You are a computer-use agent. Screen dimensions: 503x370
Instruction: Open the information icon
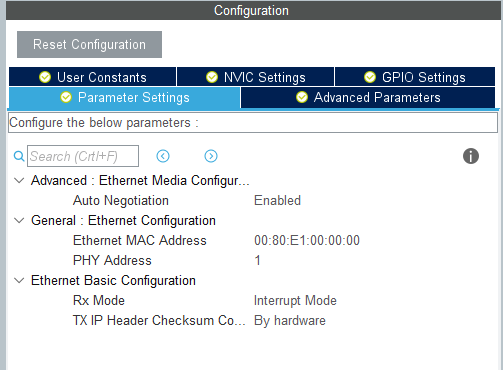coord(471,156)
